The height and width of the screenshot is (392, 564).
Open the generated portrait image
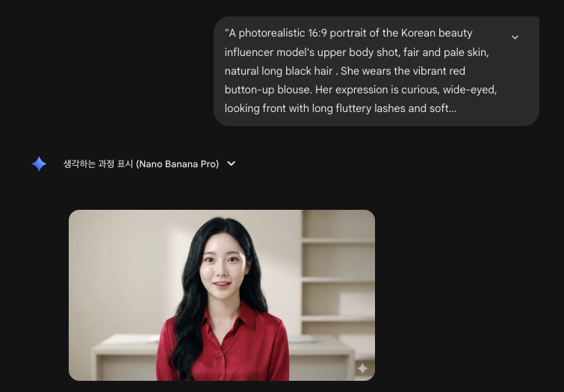click(x=222, y=295)
